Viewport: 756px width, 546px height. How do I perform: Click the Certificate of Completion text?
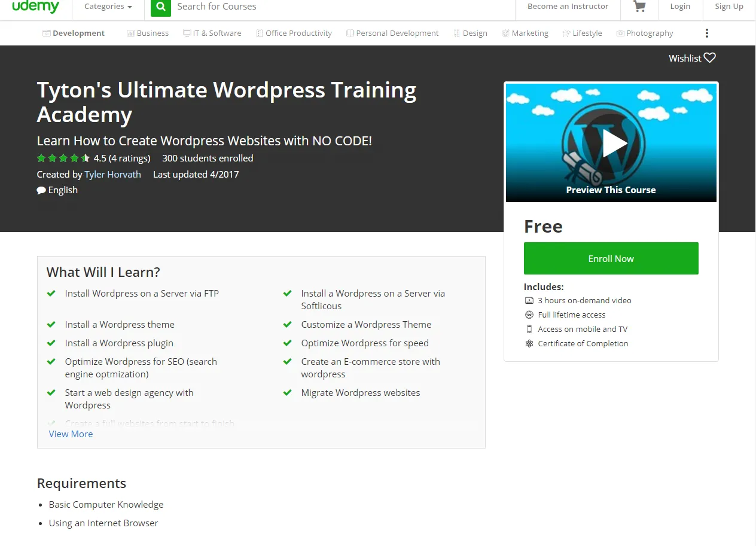pyautogui.click(x=583, y=344)
